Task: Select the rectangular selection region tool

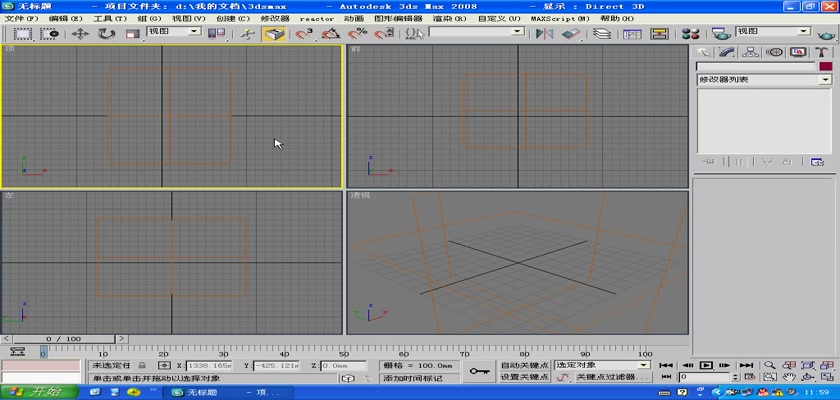Action: (22, 34)
